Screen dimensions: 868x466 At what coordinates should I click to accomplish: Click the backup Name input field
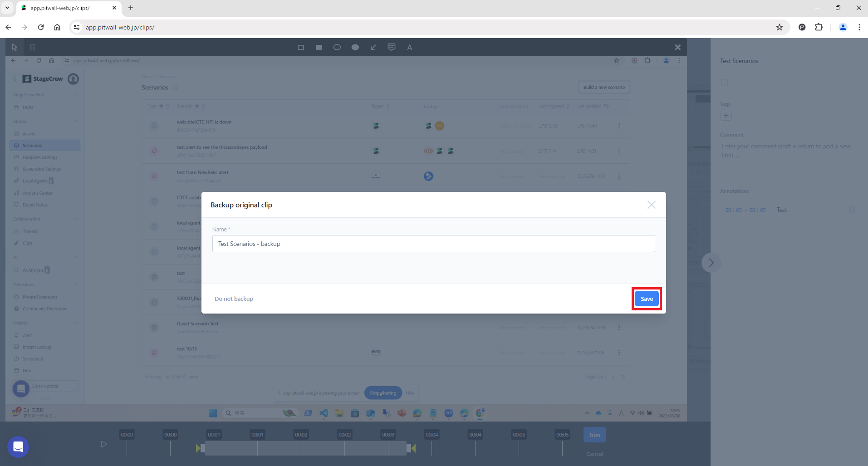433,244
